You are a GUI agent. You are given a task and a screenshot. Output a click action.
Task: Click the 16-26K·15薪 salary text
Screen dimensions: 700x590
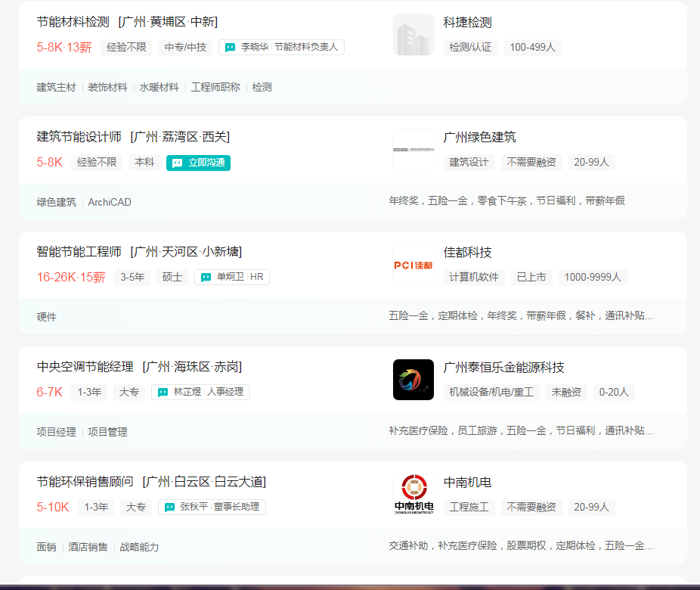click(x=71, y=278)
